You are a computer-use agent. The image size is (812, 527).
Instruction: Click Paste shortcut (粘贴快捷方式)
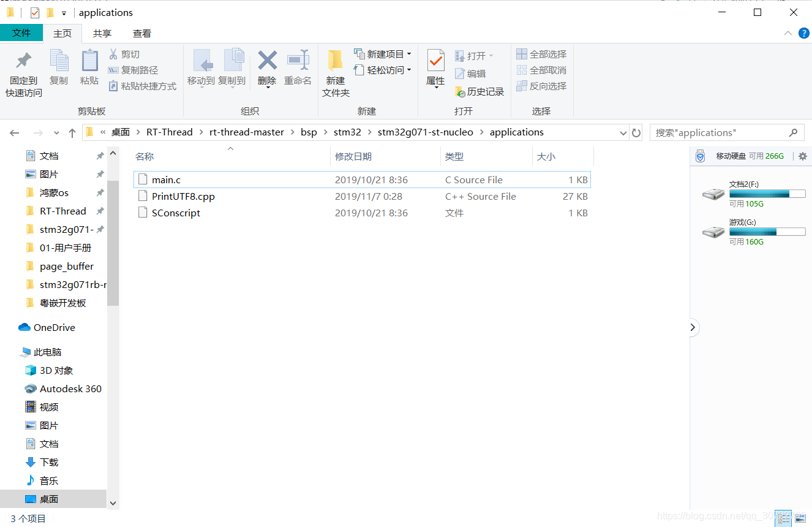tap(142, 86)
